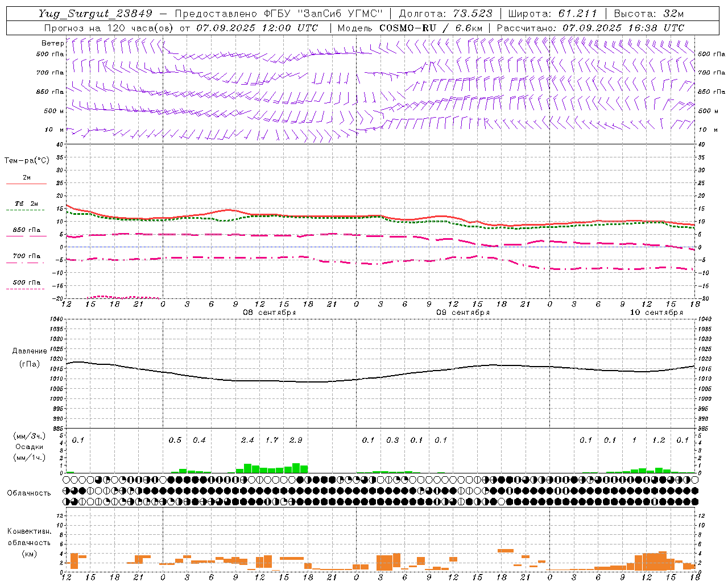
Task: Click the (мм/3ч.) unit label
Action: click(x=29, y=436)
